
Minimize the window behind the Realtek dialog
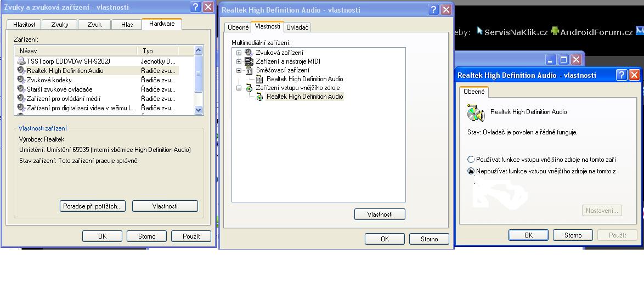pyautogui.click(x=551, y=60)
